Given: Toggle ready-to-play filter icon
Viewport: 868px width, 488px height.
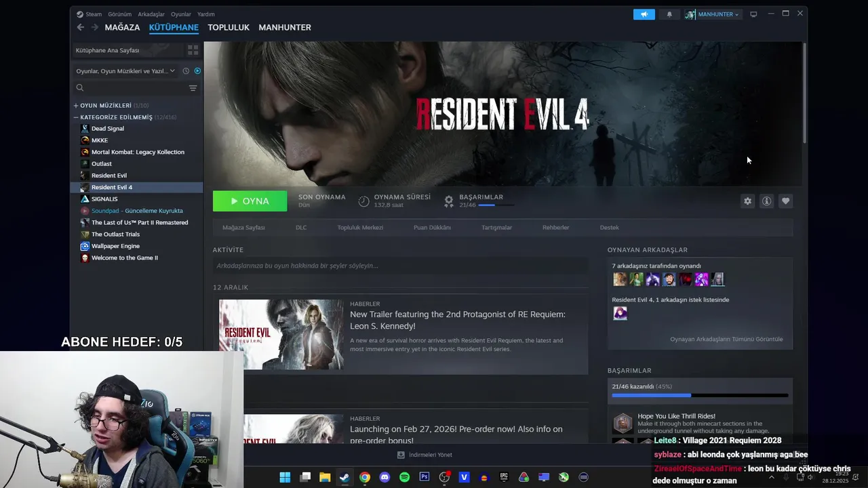Looking at the screenshot, I should 197,71.
